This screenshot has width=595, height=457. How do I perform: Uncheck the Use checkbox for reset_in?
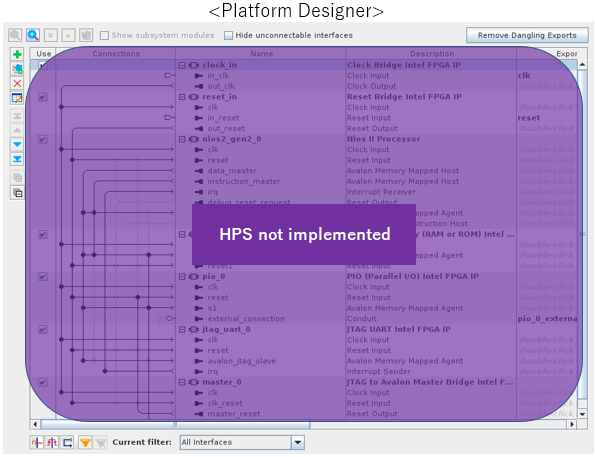coord(43,97)
